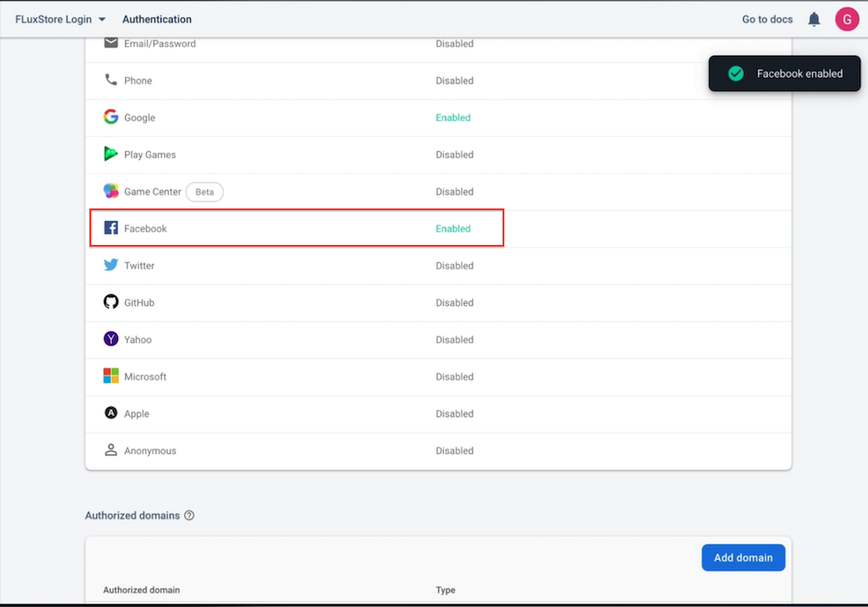Click the Authentication page title
868x607 pixels.
[156, 19]
